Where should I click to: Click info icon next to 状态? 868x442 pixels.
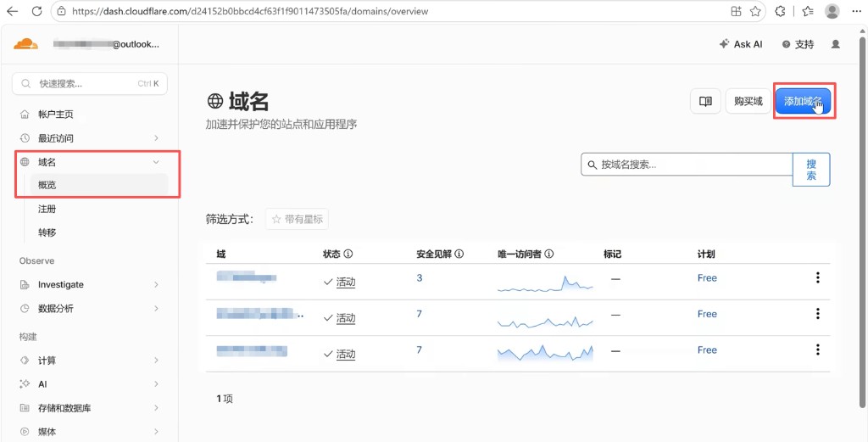point(348,255)
